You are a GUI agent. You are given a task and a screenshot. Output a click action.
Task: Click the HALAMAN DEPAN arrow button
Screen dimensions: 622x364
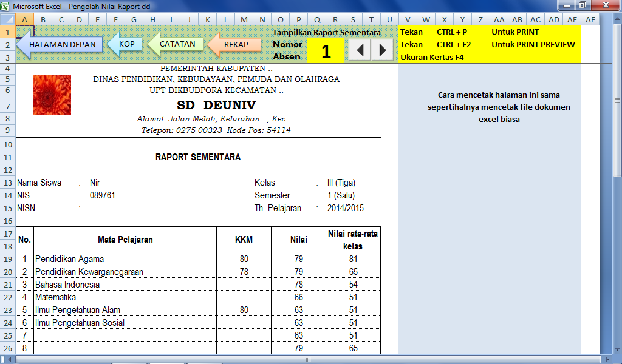(x=61, y=44)
